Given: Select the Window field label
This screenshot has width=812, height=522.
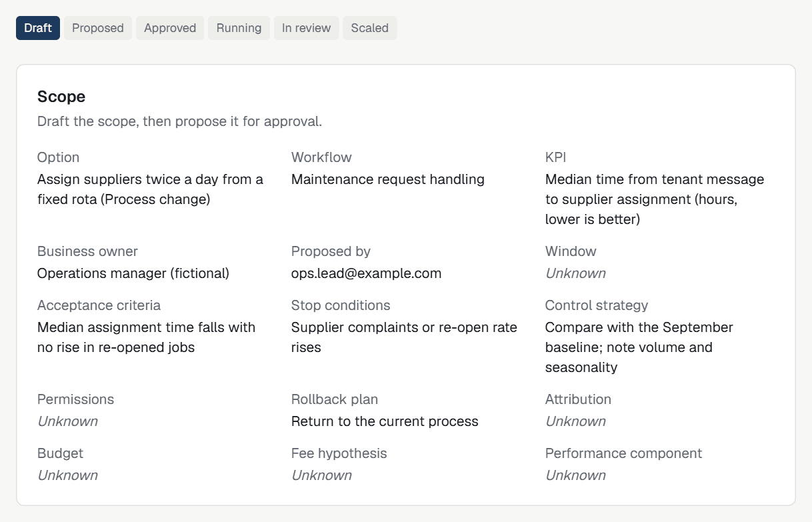Looking at the screenshot, I should click(x=571, y=251).
